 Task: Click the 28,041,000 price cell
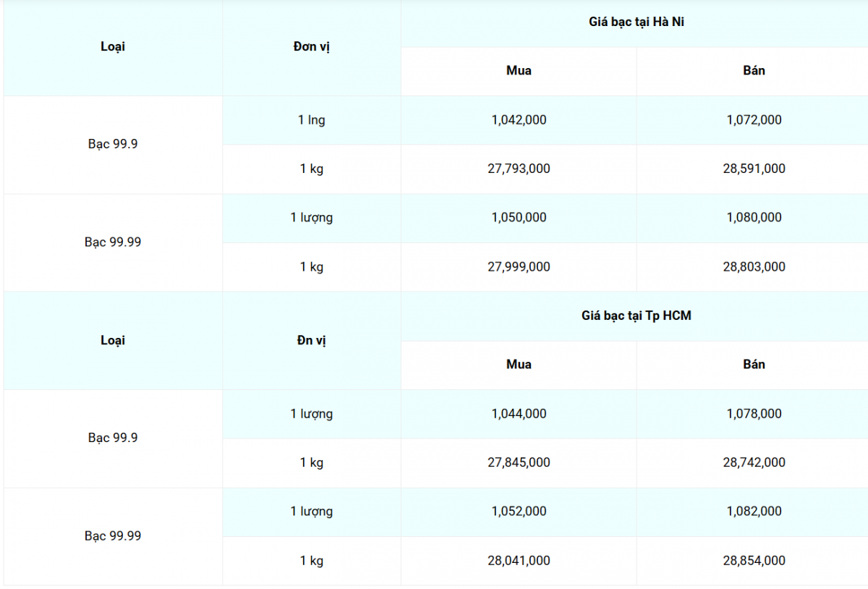click(519, 561)
